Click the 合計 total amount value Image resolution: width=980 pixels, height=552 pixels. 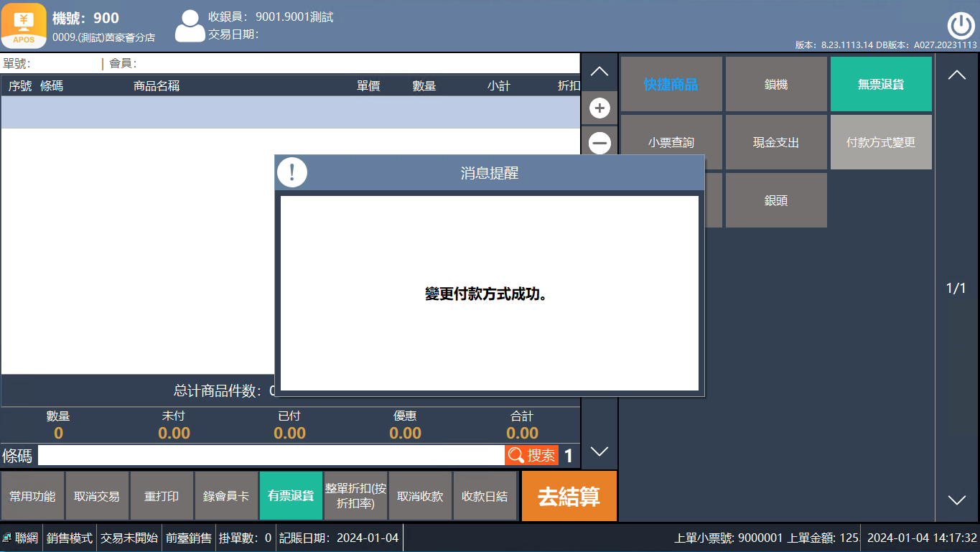coord(522,433)
